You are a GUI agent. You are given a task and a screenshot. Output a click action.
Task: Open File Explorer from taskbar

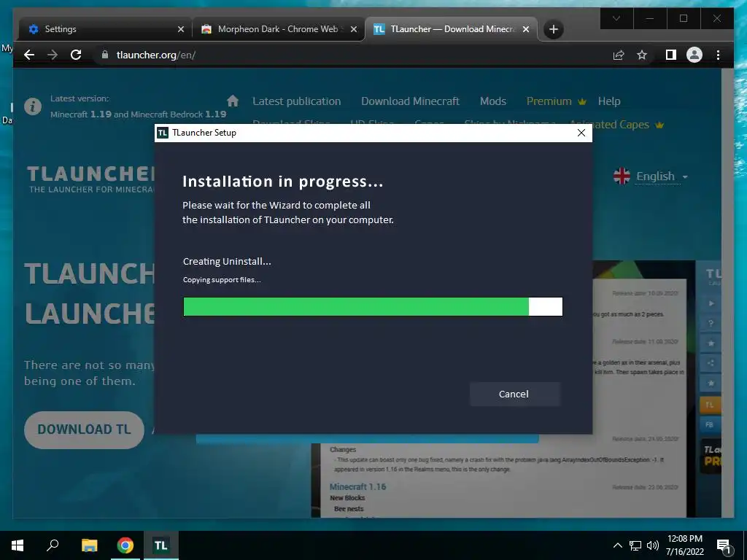point(89,545)
